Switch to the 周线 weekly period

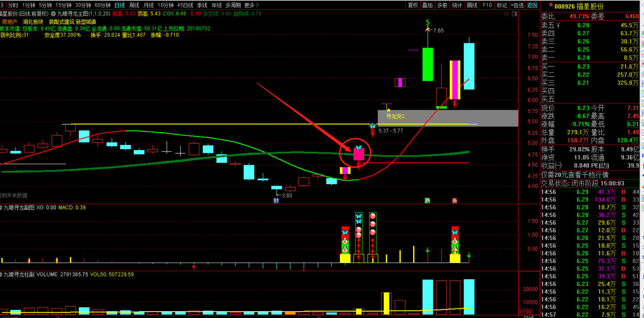pos(134,5)
